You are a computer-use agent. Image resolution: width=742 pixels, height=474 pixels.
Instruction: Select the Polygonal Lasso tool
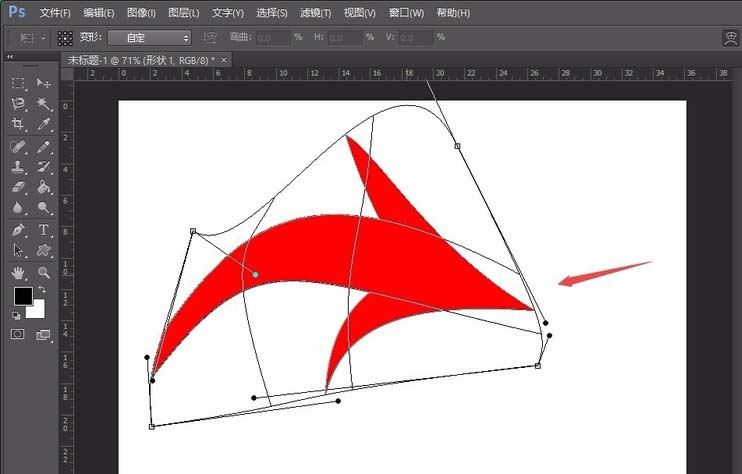[18, 104]
